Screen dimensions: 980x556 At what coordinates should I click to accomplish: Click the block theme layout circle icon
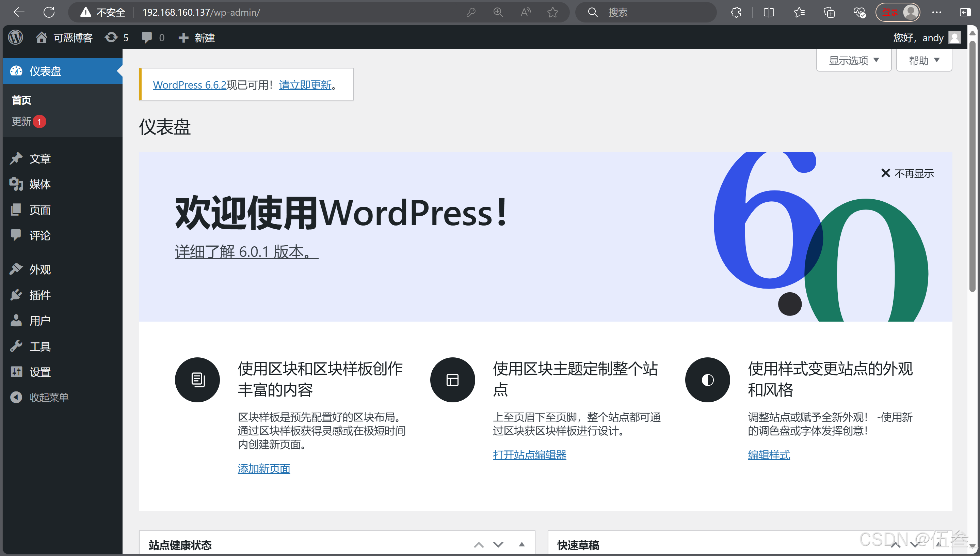point(452,380)
